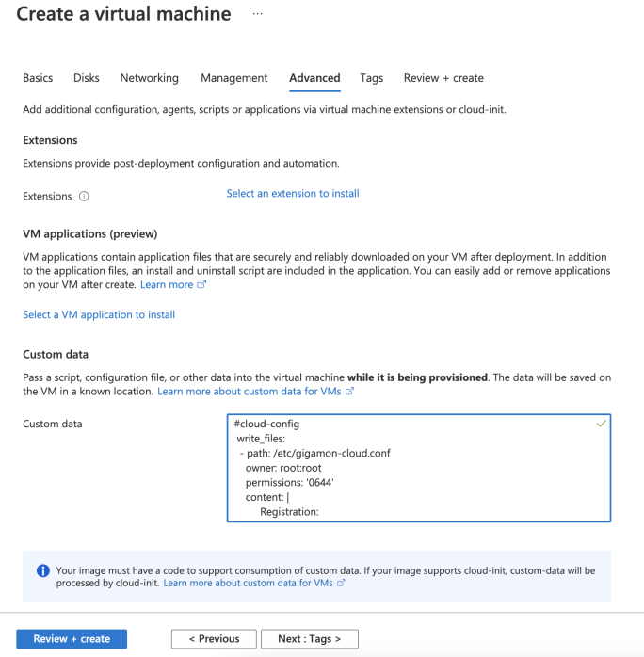Click external link icon after Learn more
Image resolution: width=644 pixels, height=657 pixels.
coord(201,284)
